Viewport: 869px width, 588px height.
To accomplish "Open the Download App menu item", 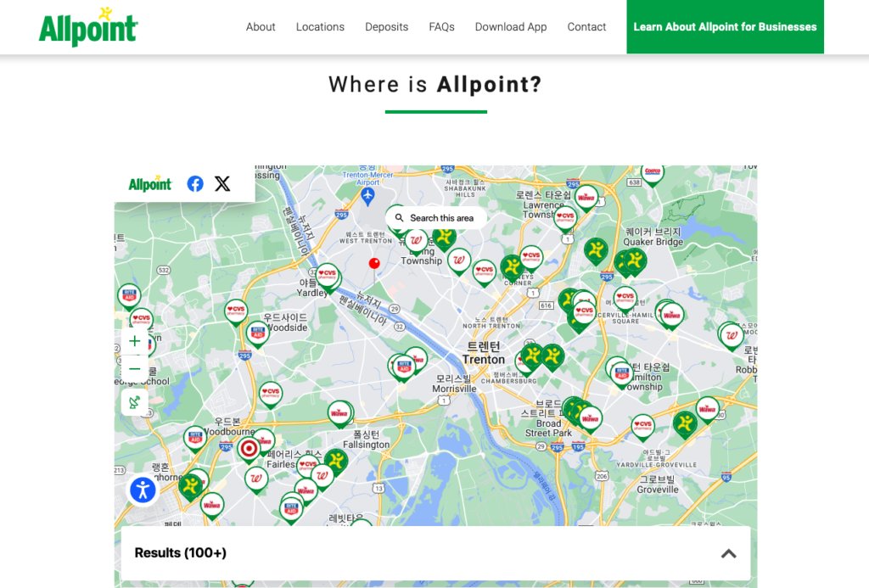I will click(x=510, y=26).
